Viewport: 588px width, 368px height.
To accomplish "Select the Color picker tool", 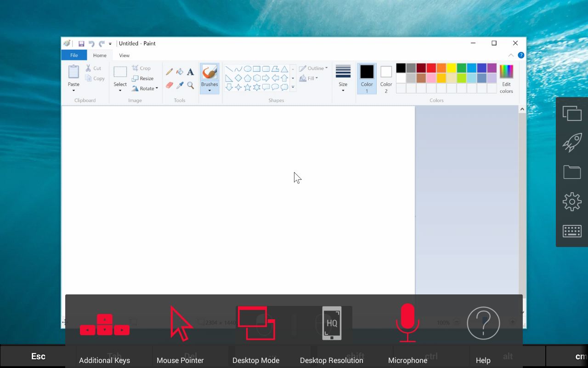I will 179,85.
